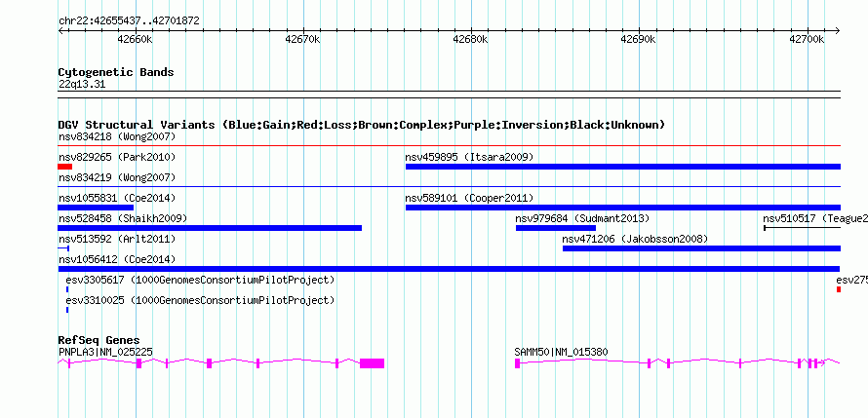868x418 pixels.
Task: Open the esv3305617 1000GenomesConsortiumPilotProject label
Action: (x=200, y=280)
